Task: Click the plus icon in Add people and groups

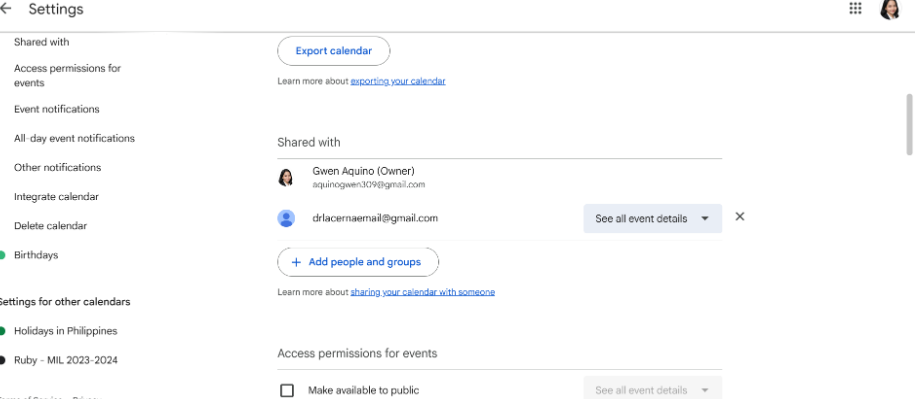Action: (x=296, y=262)
